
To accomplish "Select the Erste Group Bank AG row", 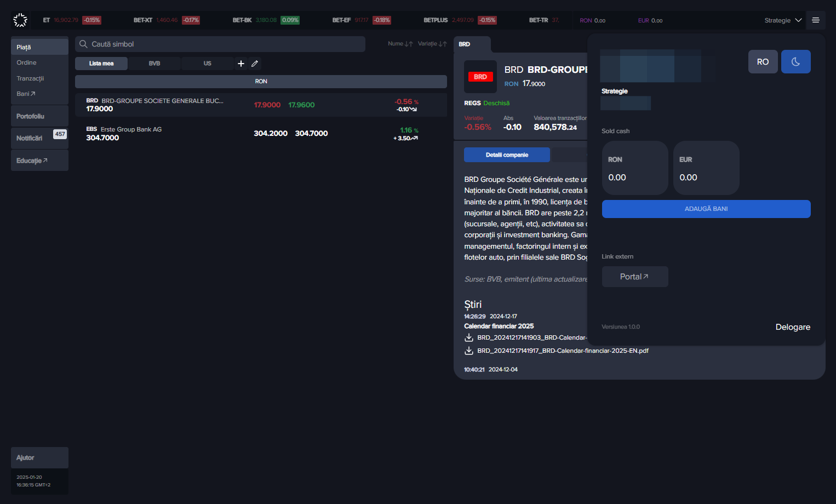I will tap(261, 133).
